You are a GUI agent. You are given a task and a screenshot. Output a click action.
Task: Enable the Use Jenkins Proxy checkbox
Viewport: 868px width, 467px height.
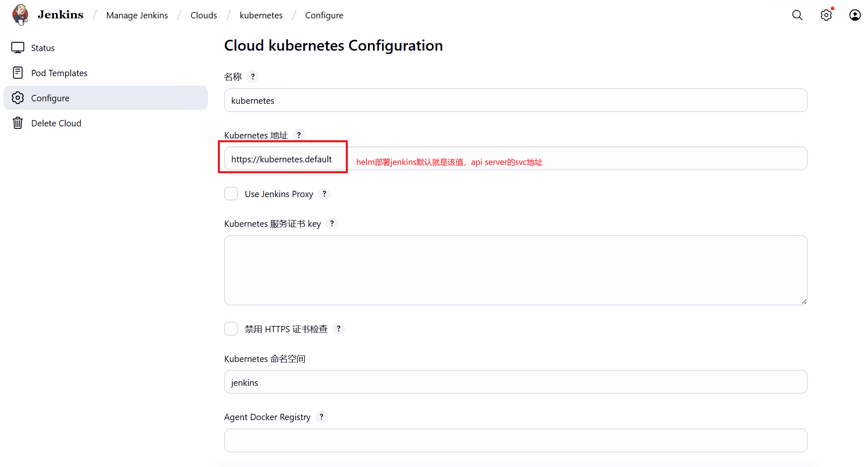coord(231,194)
